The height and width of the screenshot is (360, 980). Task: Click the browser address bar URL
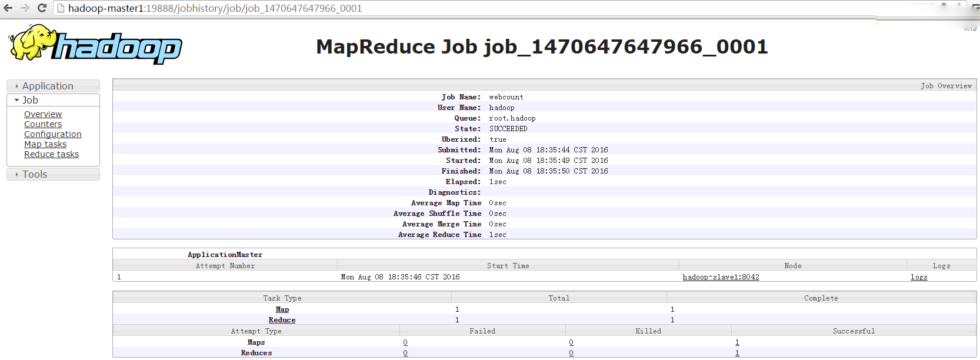(x=215, y=8)
